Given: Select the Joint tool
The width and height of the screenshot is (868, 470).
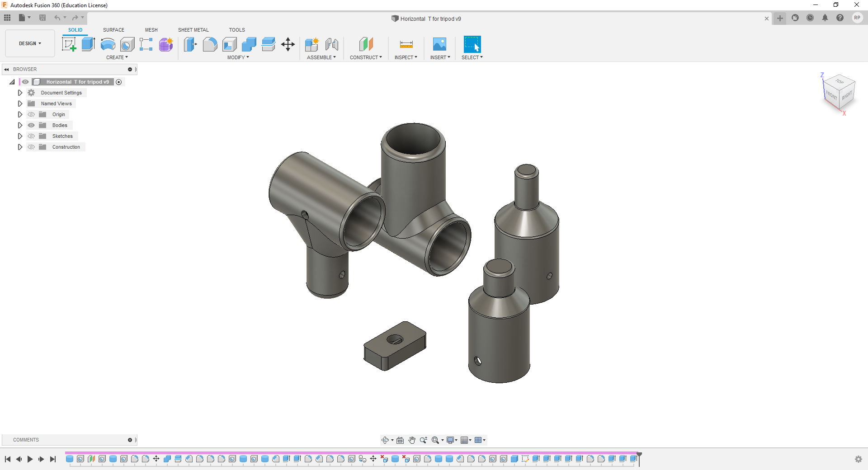Looking at the screenshot, I should (331, 44).
